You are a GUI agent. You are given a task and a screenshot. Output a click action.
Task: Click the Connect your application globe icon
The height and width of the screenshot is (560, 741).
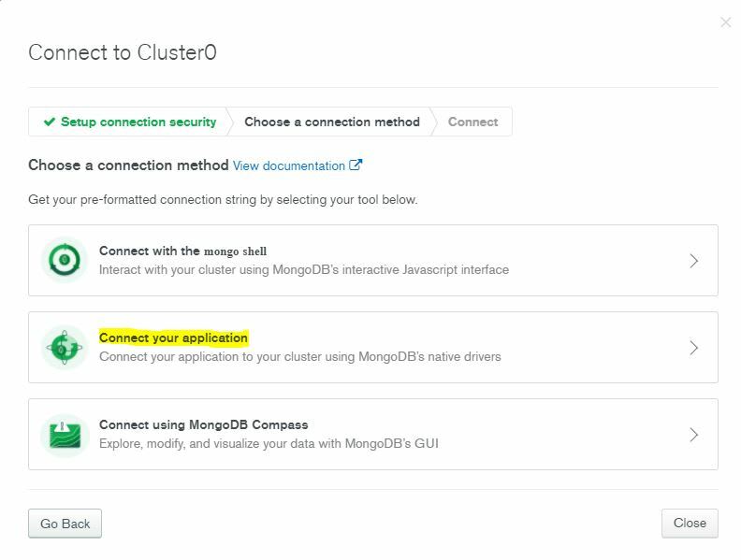tap(65, 348)
